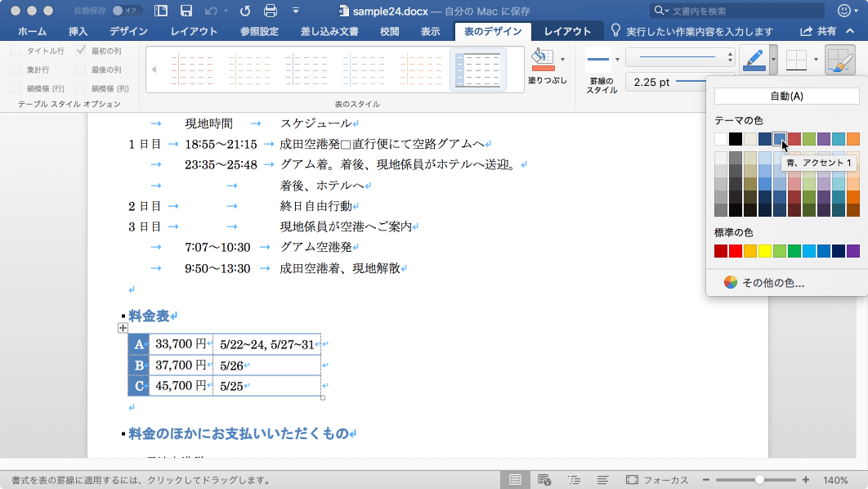
Task: Open the Borders dropdown arrow
Action: [x=816, y=59]
